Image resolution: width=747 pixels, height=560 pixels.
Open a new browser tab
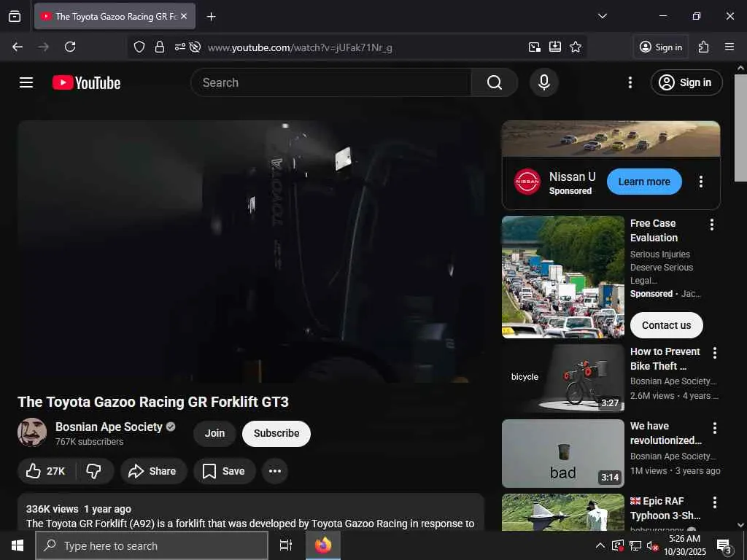tap(211, 17)
